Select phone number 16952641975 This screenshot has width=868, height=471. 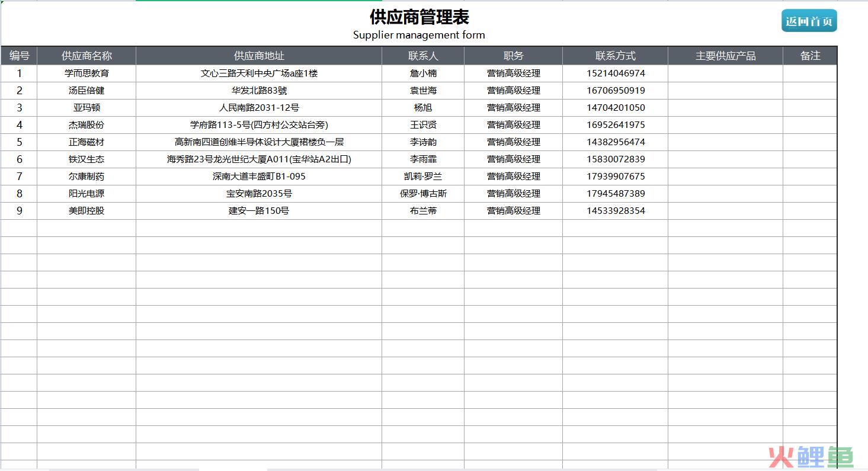[x=616, y=125]
